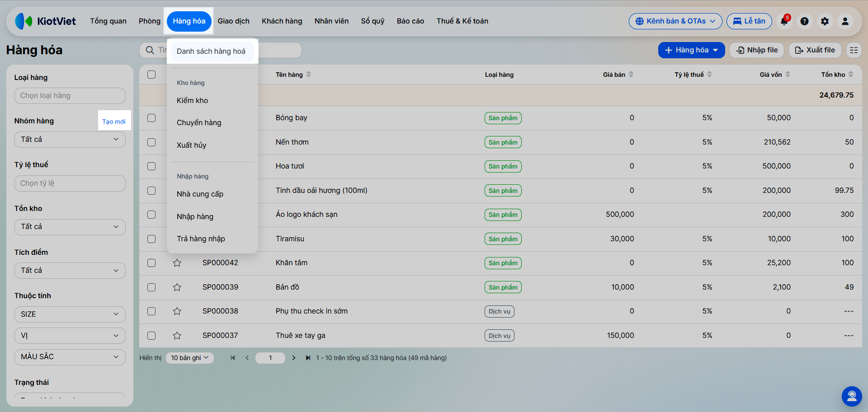Go to the next page
The height and width of the screenshot is (412, 868).
coord(294,358)
